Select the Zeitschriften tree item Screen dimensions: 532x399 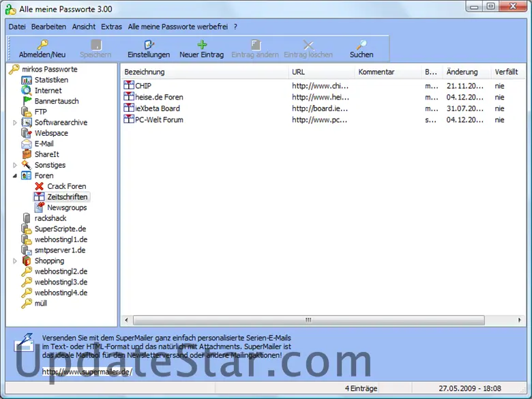[67, 197]
